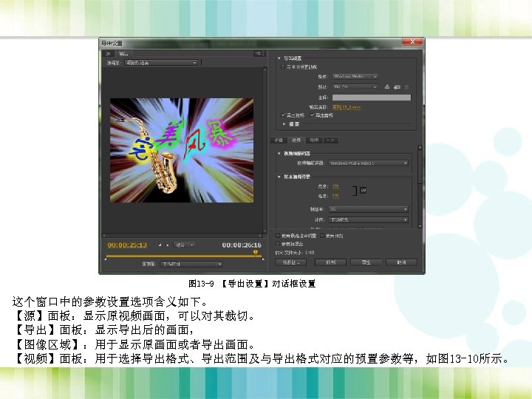532x399 pixels.
Task: Click the scroll-down arrow of the settings scrollbar
Action: pyautogui.click(x=420, y=226)
